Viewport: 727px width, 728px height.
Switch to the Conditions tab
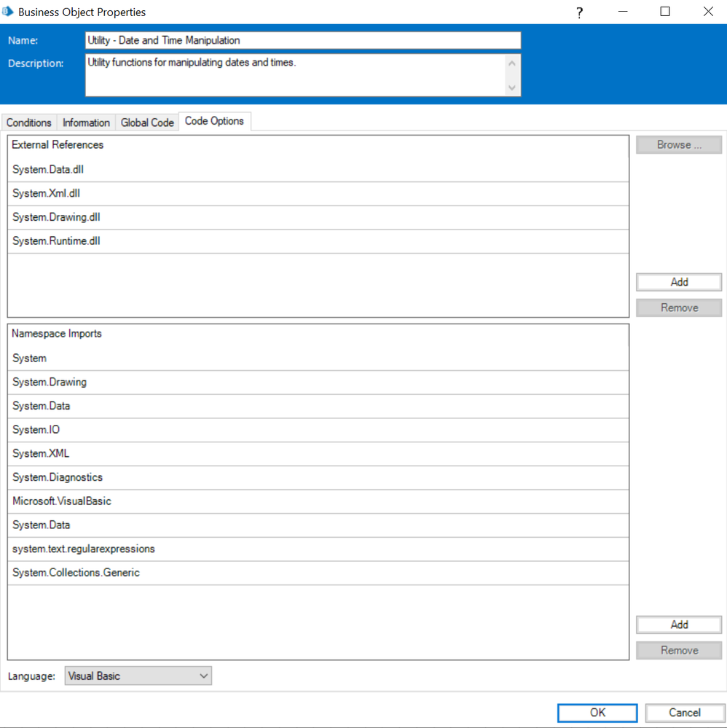coord(29,122)
